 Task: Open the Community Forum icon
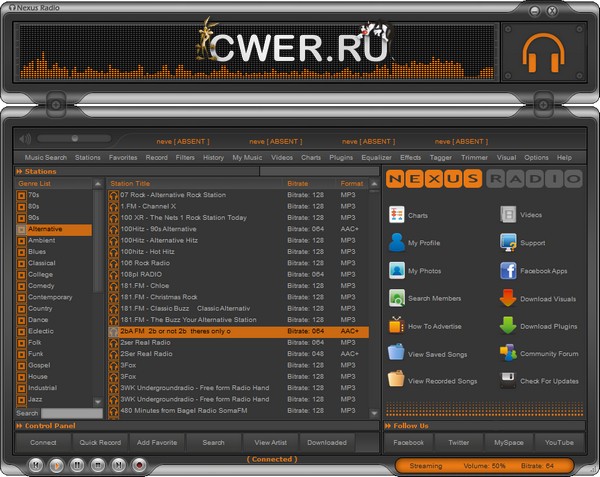pos(508,353)
